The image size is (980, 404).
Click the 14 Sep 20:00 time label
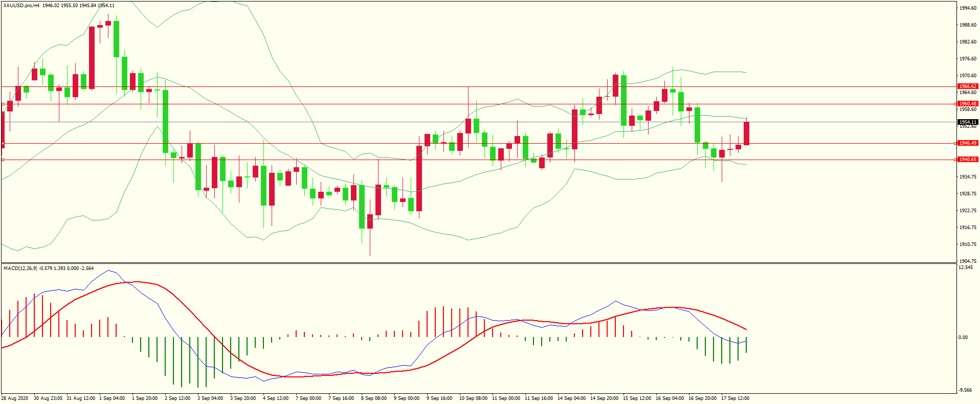click(605, 398)
